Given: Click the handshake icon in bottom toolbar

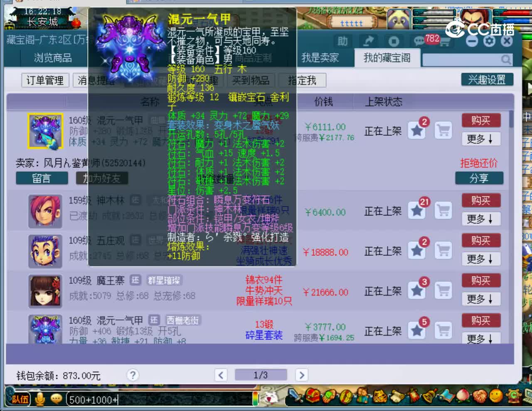Looking at the screenshot, I should (480, 396).
